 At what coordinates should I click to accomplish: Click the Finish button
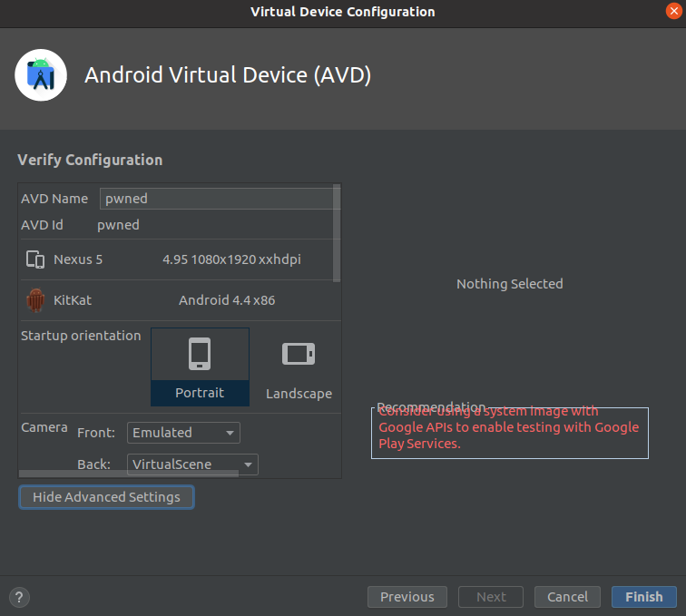coord(644,597)
